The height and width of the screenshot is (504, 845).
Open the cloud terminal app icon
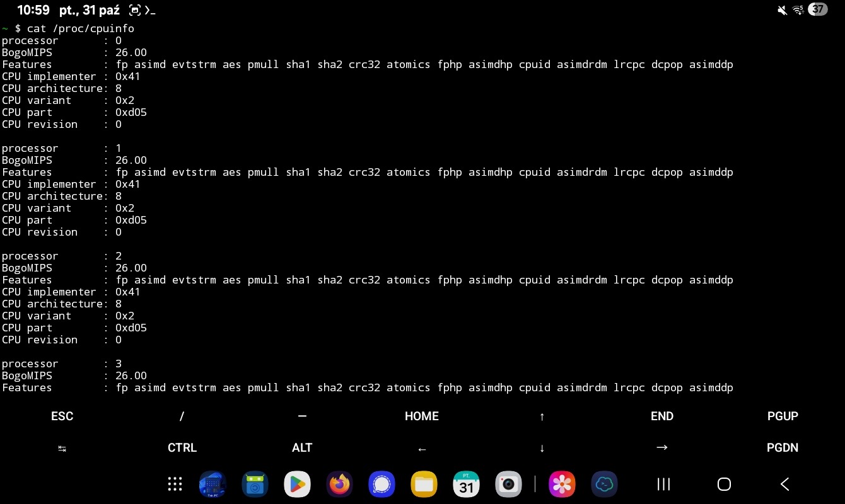604,484
